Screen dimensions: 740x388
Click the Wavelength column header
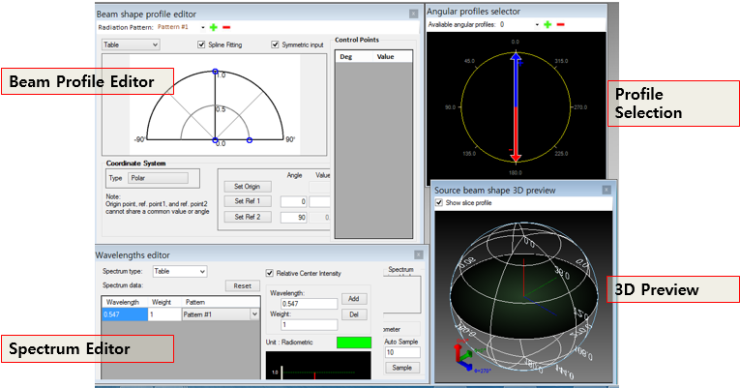pyautogui.click(x=125, y=302)
